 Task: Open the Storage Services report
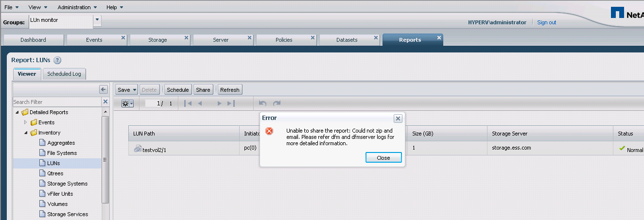(x=68, y=214)
